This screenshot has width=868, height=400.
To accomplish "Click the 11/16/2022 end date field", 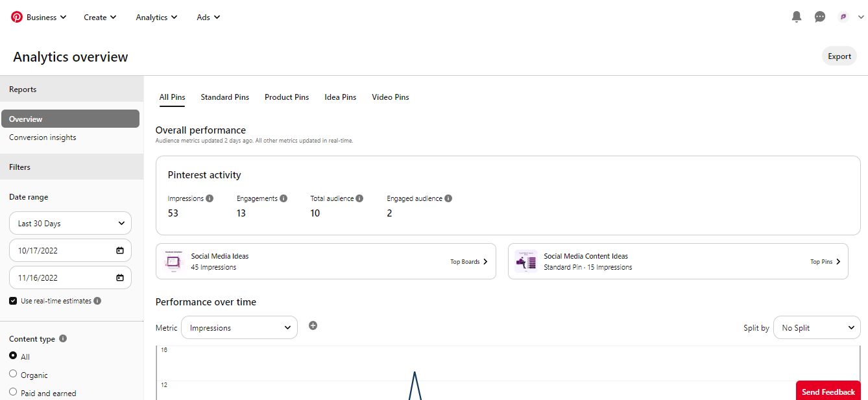I will [x=70, y=277].
